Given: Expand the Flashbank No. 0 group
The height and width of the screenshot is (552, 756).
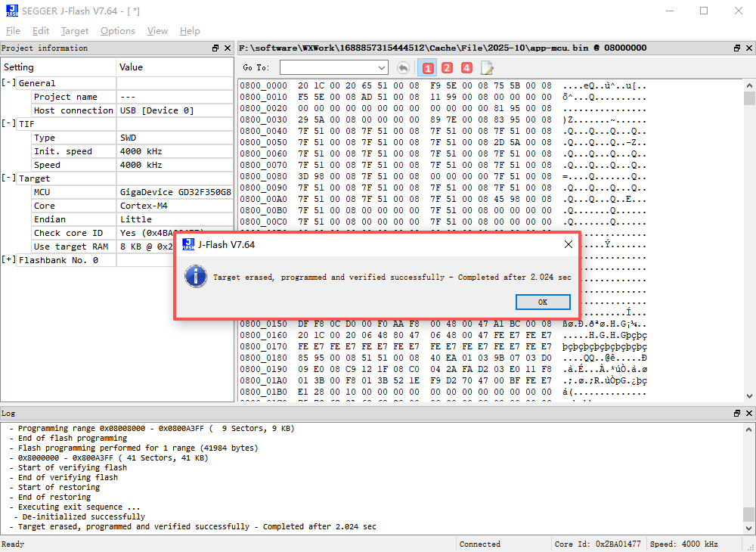Looking at the screenshot, I should [x=8, y=260].
